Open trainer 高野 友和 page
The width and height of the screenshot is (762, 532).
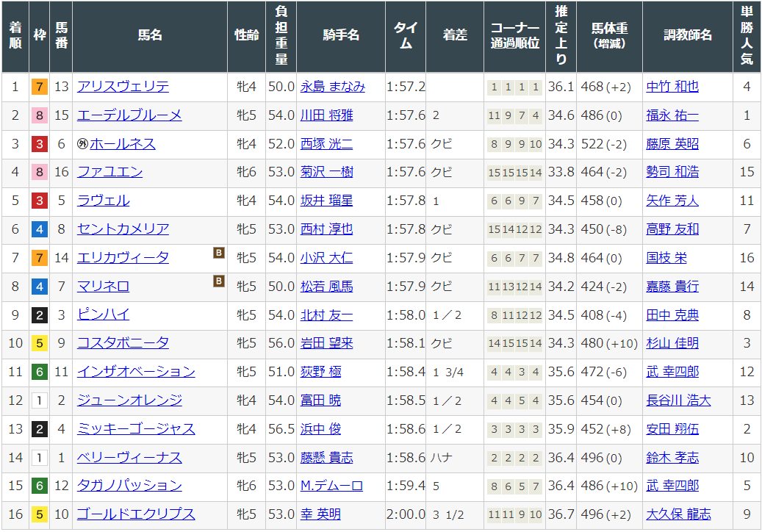point(672,229)
